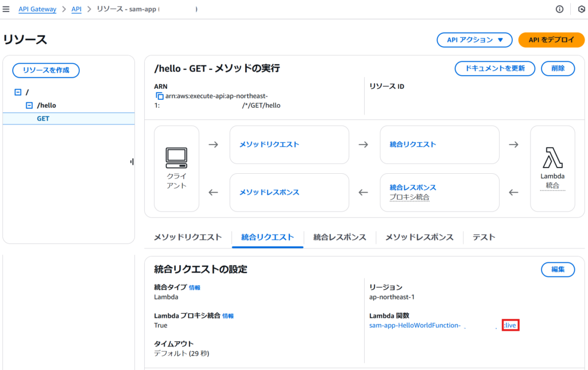This screenshot has width=588, height=370.
Task: Collapse the /hello resource node
Action: [x=29, y=105]
